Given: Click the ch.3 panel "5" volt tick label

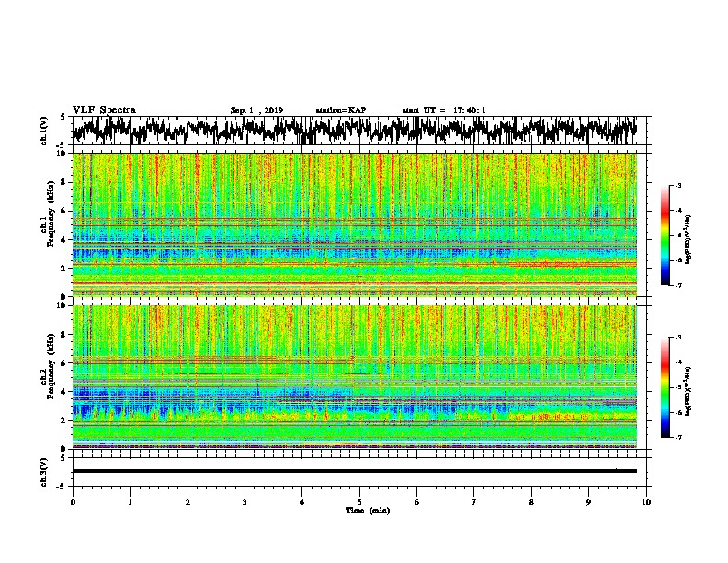Looking at the screenshot, I should (63, 458).
